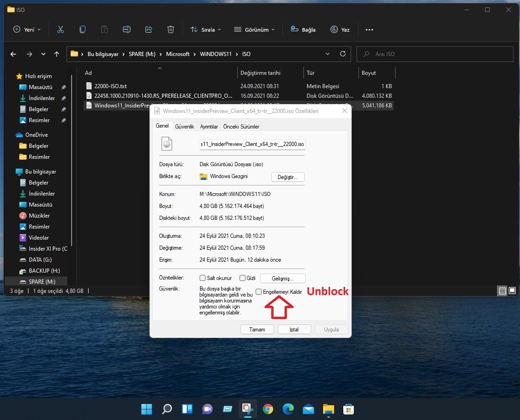Image resolution: width=520 pixels, height=420 pixels.
Task: Enable the Salt okunur checkbox
Action: (x=202, y=278)
